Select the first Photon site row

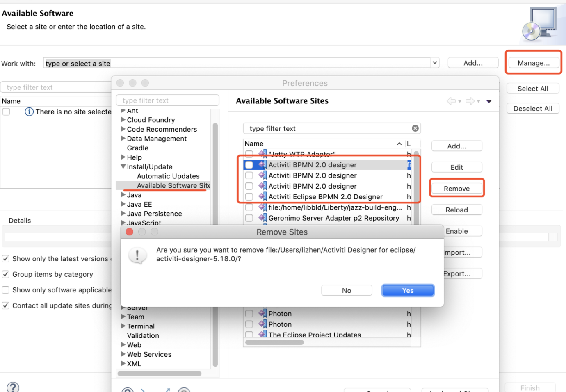point(327,314)
